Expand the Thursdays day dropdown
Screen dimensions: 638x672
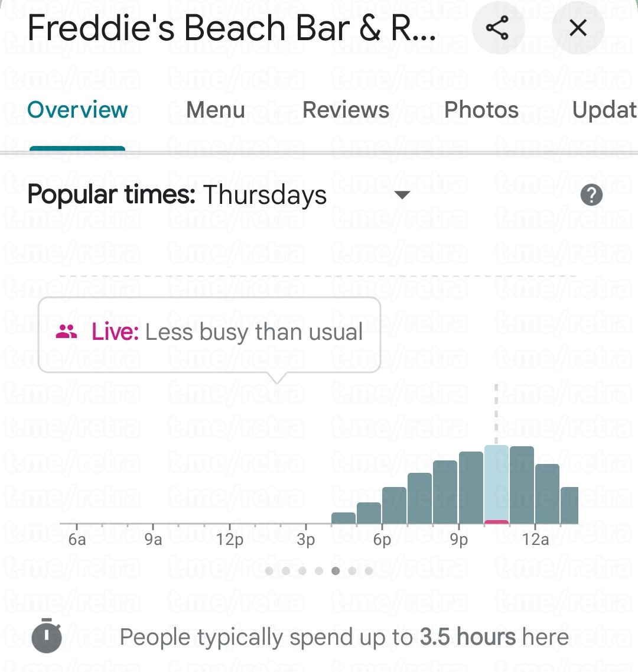click(402, 195)
